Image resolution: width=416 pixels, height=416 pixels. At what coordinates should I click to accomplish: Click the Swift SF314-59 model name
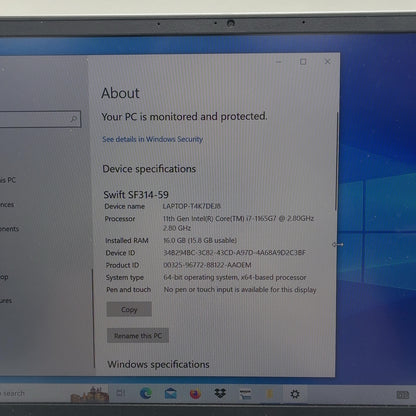136,194
